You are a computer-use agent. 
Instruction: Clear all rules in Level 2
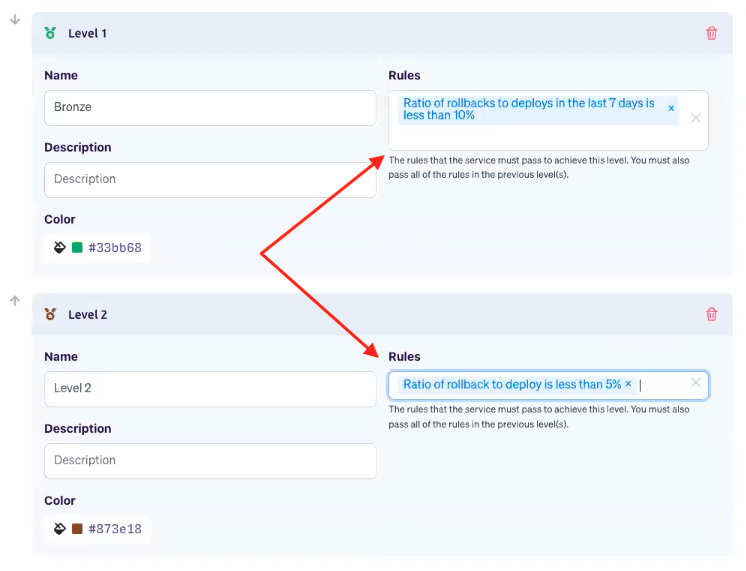[x=696, y=383]
